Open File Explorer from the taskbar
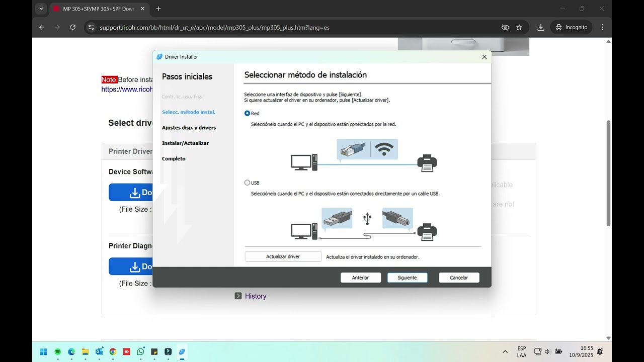This screenshot has height=362, width=644. tap(85, 351)
